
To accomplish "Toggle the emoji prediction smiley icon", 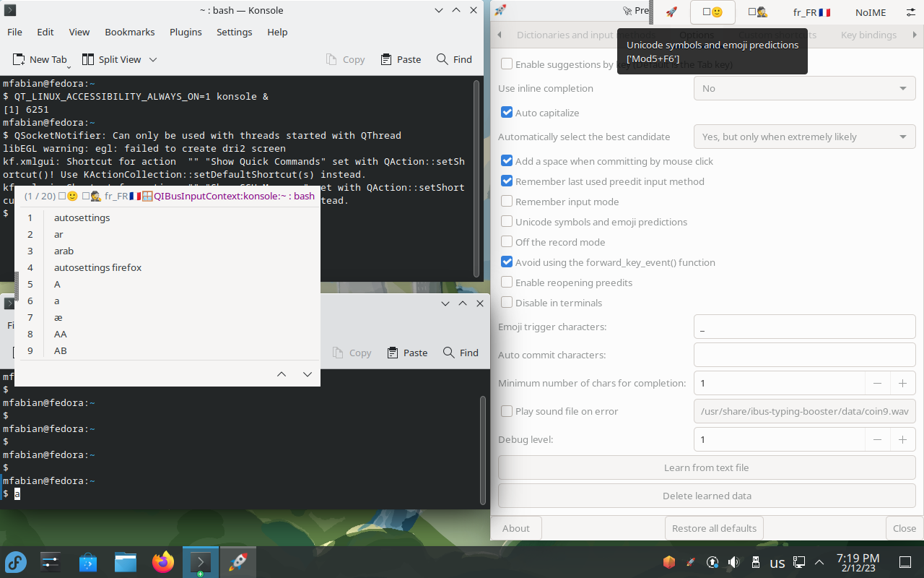I will coord(712,12).
